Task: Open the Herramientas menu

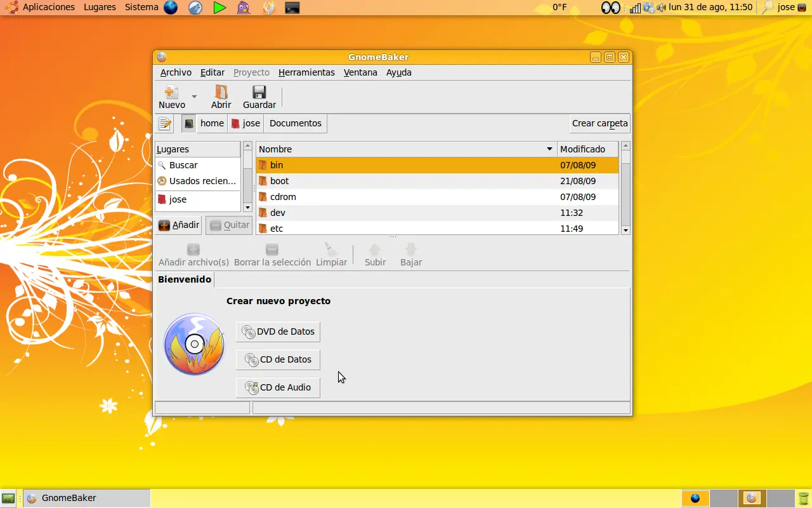Action: [x=306, y=72]
